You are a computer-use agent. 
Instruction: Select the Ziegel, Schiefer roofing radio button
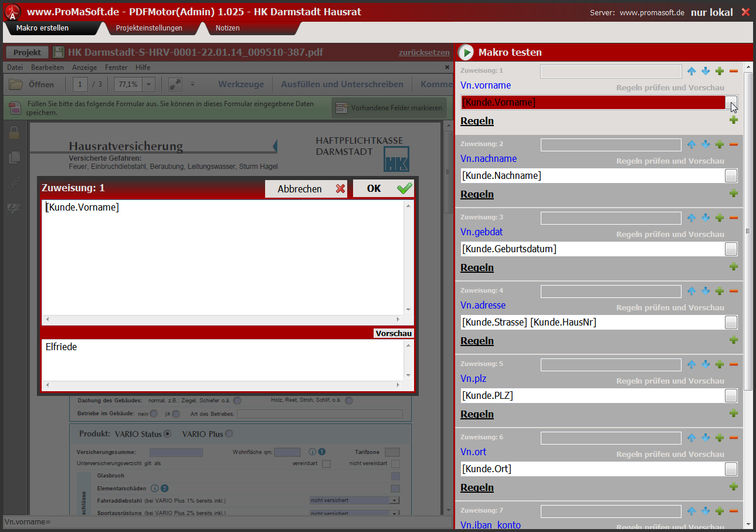238,401
